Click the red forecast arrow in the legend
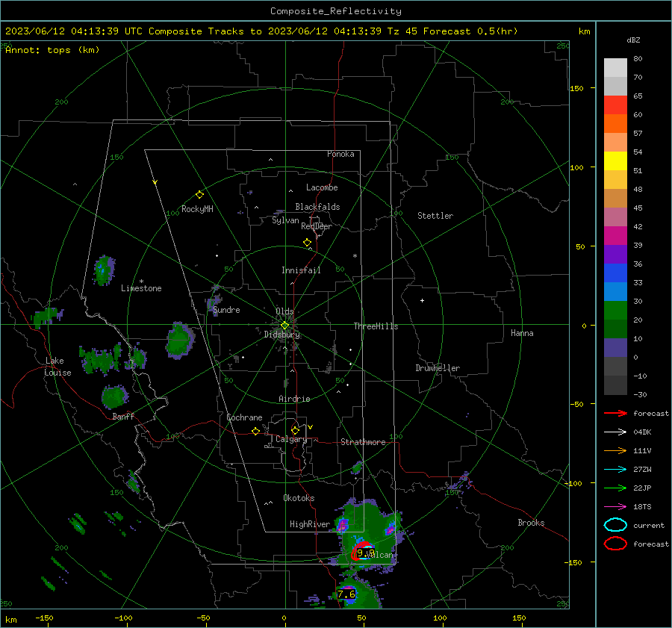The height and width of the screenshot is (628, 672). (615, 413)
